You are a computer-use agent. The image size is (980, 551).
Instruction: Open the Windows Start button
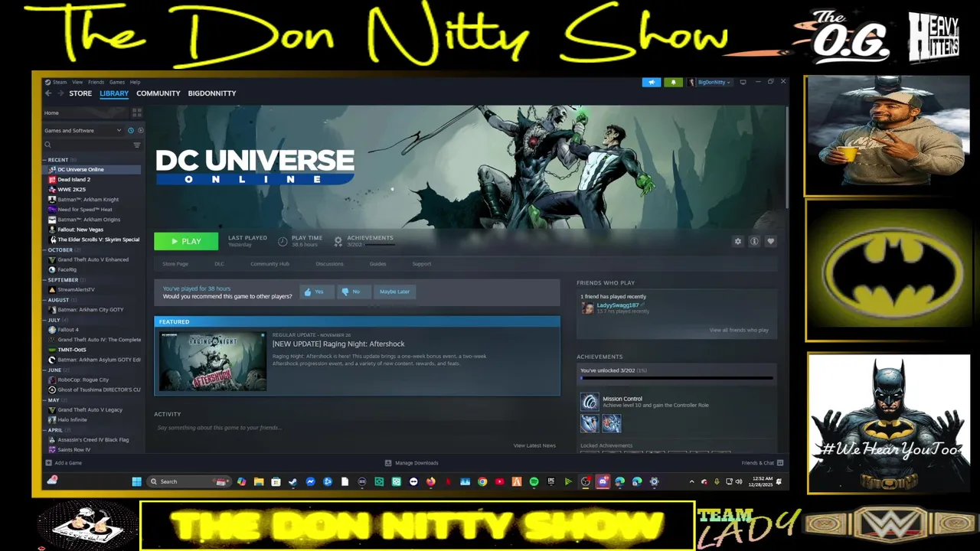coord(136,481)
